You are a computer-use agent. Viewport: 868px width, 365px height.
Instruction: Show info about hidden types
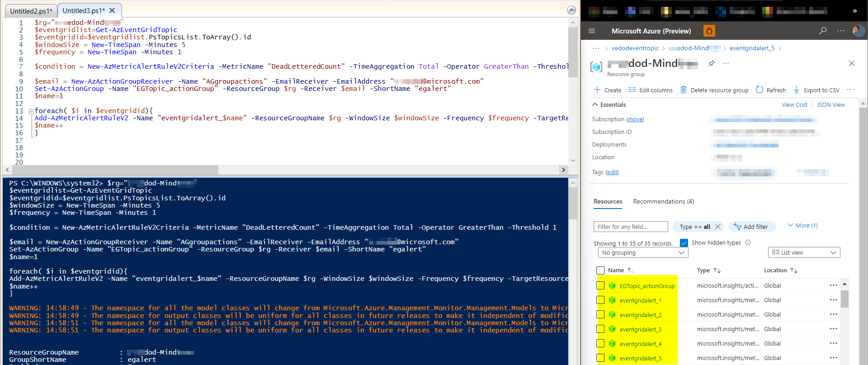tap(748, 242)
